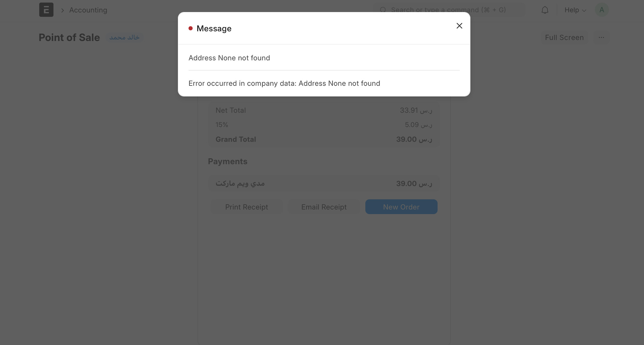Click the Point of Sale page title
Viewport: 644px width, 345px height.
pyautogui.click(x=69, y=38)
